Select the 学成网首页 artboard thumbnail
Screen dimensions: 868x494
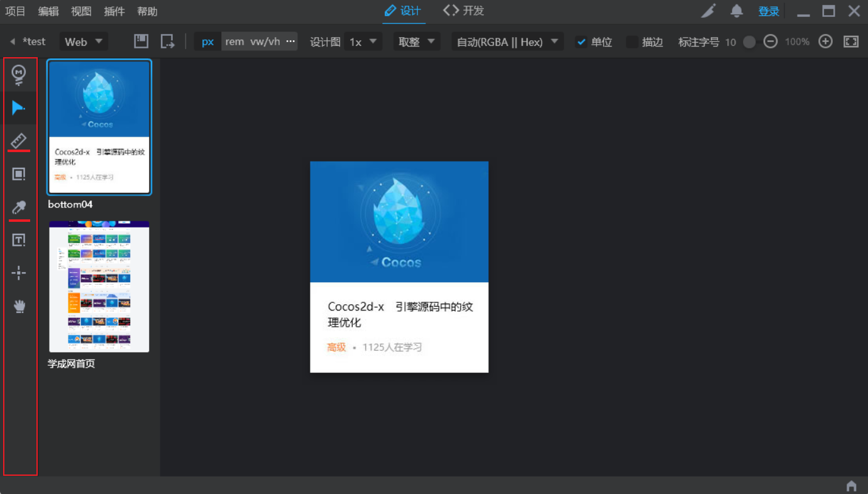99,286
